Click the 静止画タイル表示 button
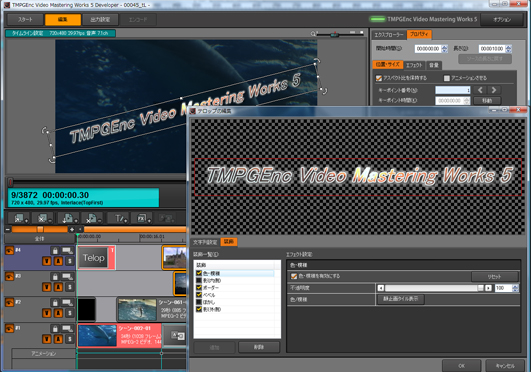 (x=401, y=299)
